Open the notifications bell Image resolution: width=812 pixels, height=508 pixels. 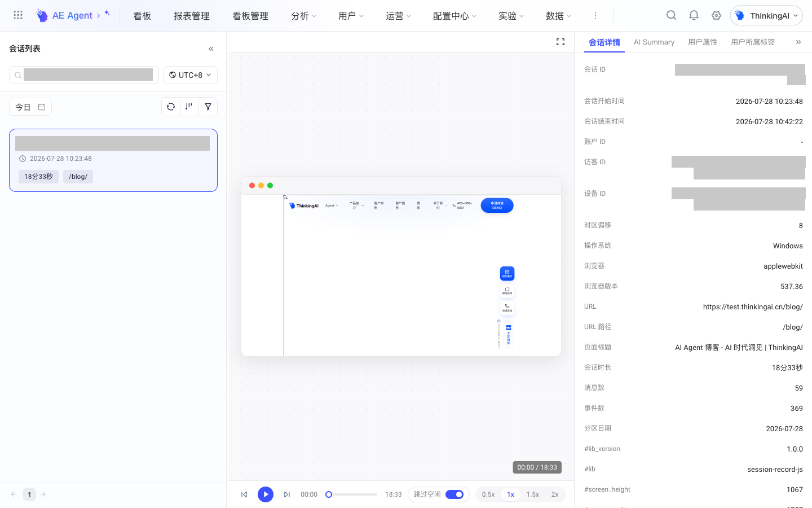point(694,15)
